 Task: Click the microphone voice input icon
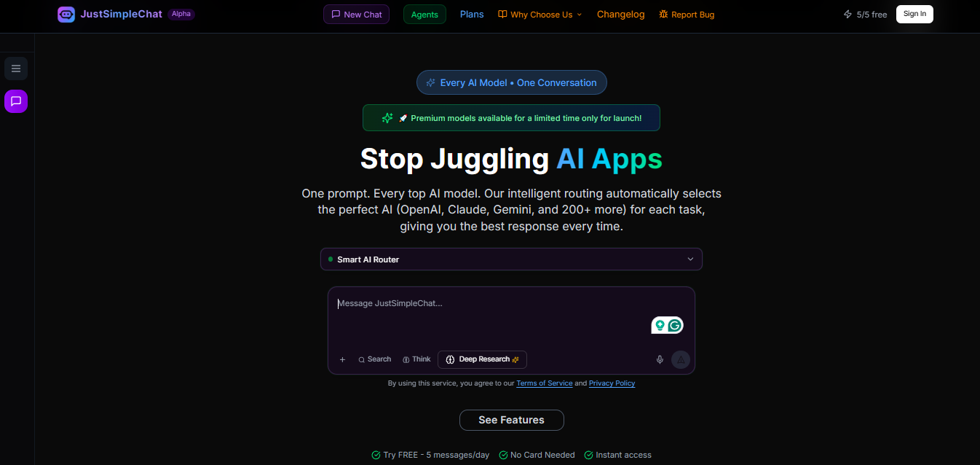[x=660, y=359]
